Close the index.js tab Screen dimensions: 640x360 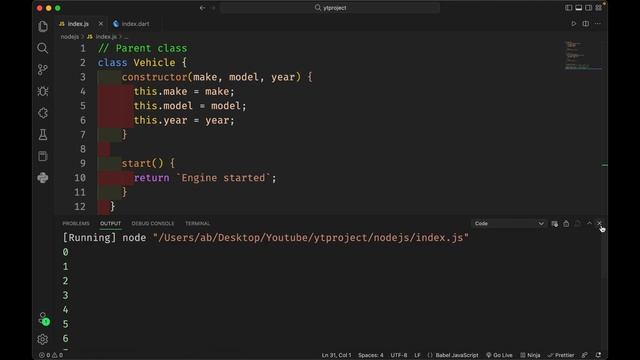tap(100, 24)
